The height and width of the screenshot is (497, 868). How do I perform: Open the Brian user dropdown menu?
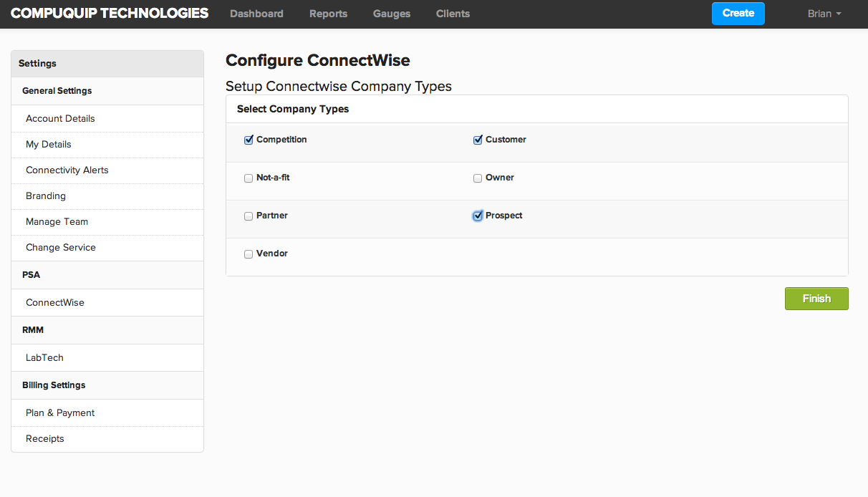pos(824,14)
